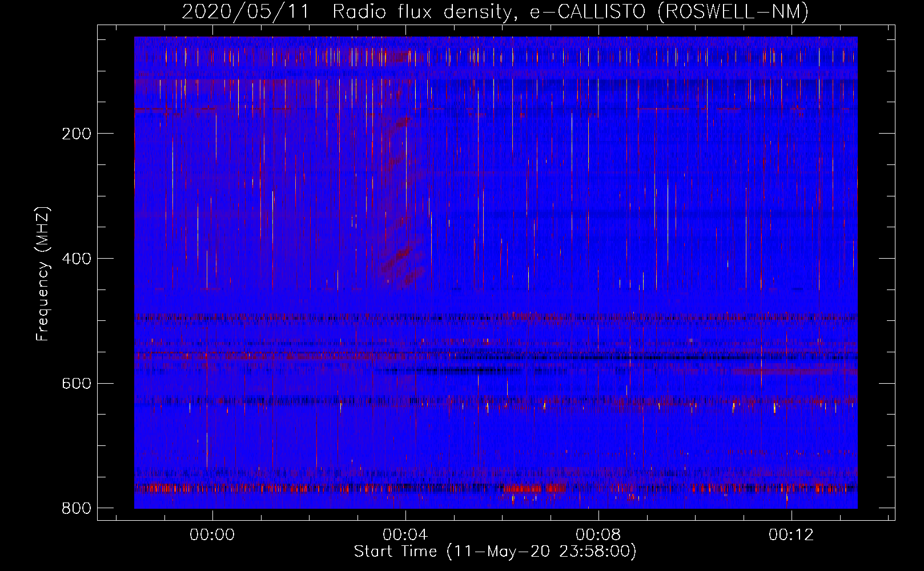
Task: Click the 00:04 time tick label
Action: click(405, 535)
